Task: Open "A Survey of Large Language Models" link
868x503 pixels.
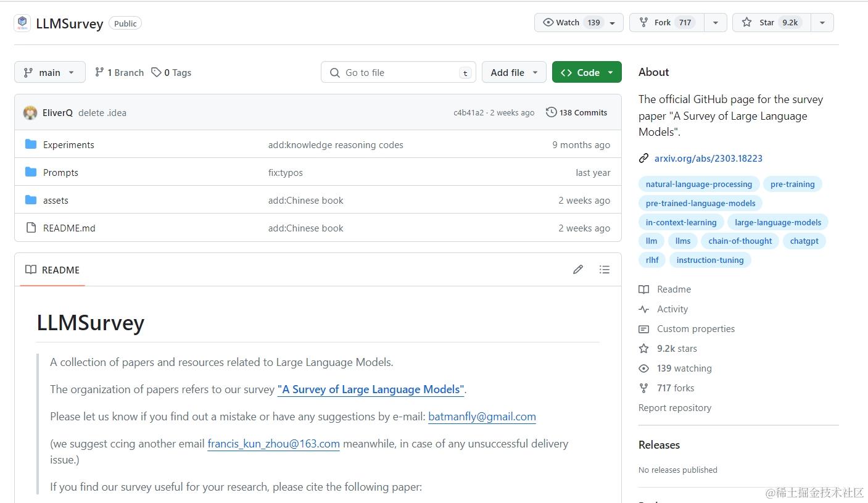Action: (371, 389)
